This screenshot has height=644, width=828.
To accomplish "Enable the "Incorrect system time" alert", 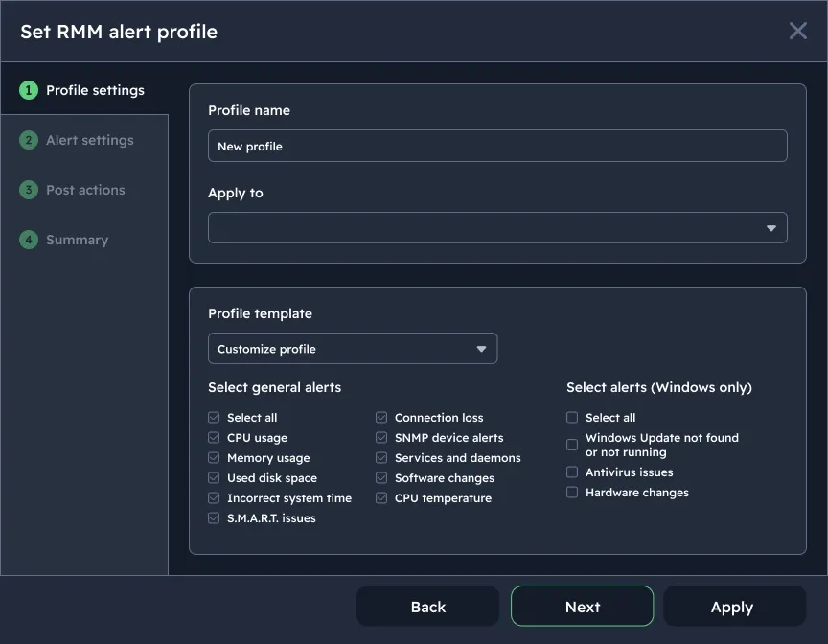I will click(213, 497).
